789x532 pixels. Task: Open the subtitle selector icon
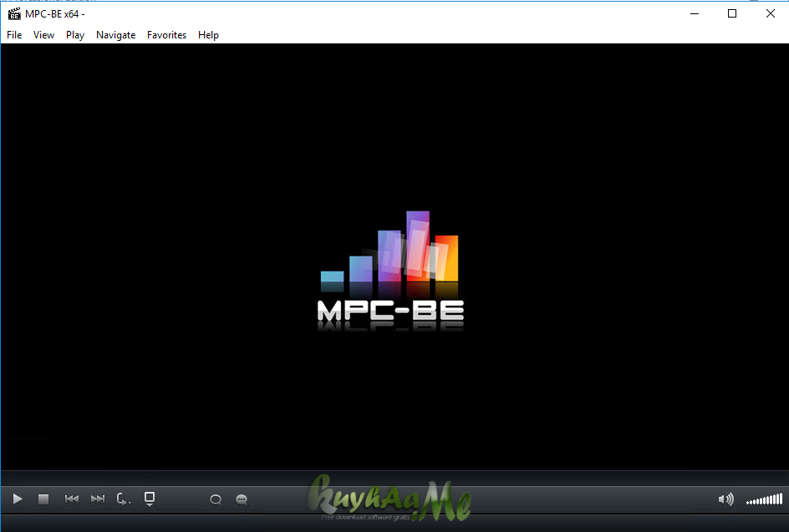242,499
